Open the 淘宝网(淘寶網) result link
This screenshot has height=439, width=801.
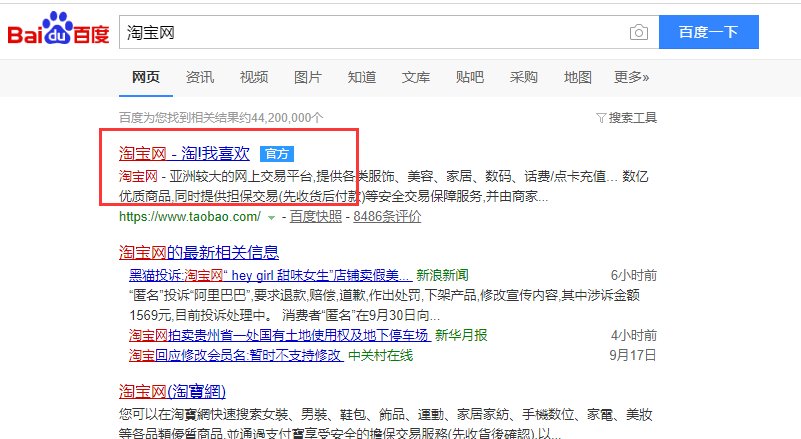(172, 391)
